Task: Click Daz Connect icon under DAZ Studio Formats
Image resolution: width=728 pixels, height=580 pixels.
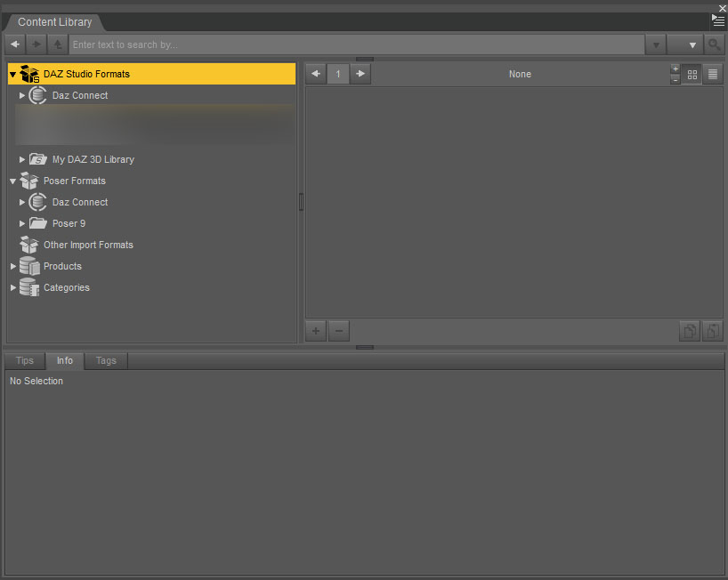Action: coord(37,95)
